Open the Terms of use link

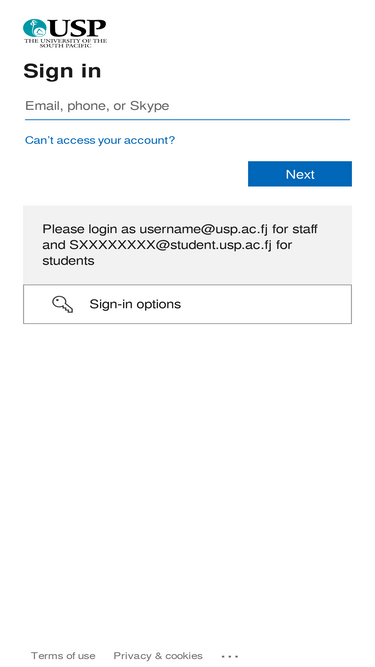click(x=63, y=656)
